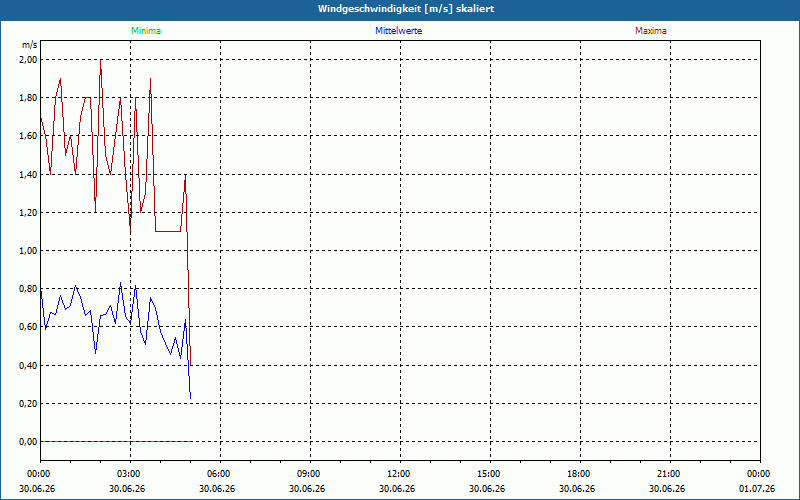800x500 pixels.
Task: Click the 15:00 time axis label
Action: click(x=487, y=474)
